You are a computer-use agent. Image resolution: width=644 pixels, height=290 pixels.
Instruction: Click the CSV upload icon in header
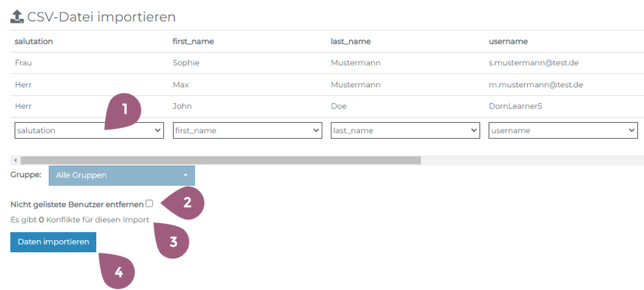click(x=17, y=17)
